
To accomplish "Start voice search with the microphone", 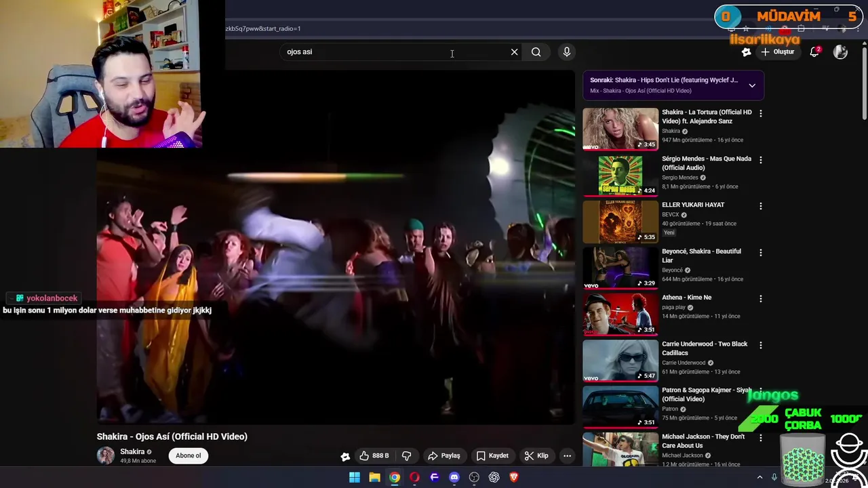I will click(567, 52).
